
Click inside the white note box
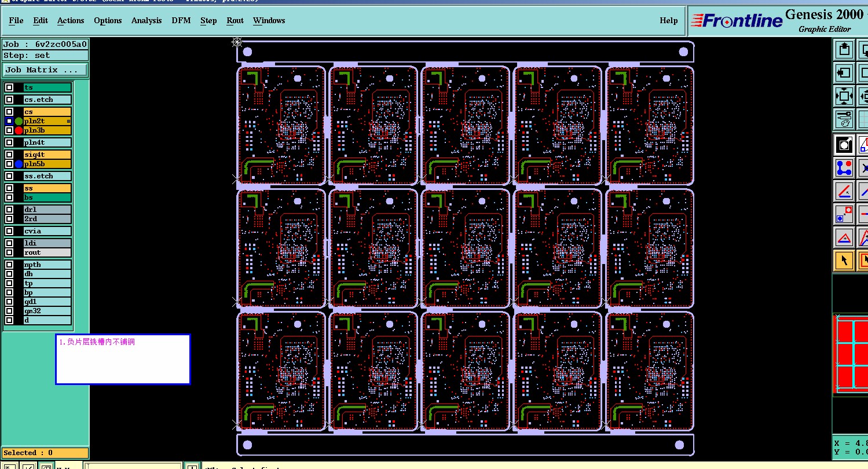123,359
